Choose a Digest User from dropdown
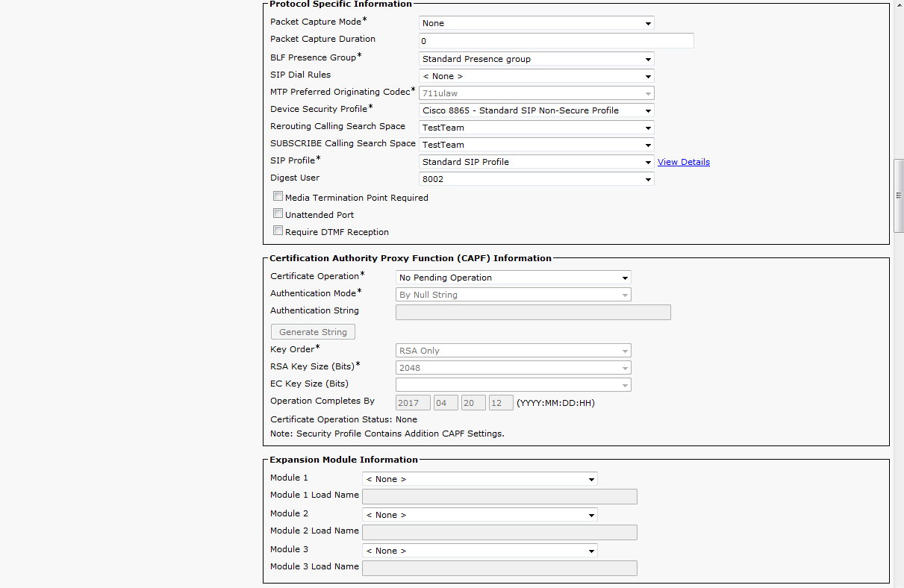Image resolution: width=904 pixels, height=588 pixels. 536,179
